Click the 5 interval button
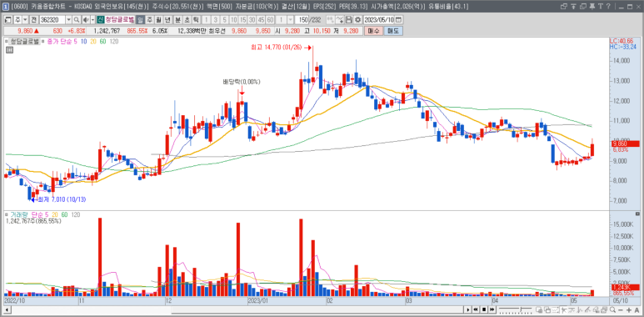 pos(224,20)
